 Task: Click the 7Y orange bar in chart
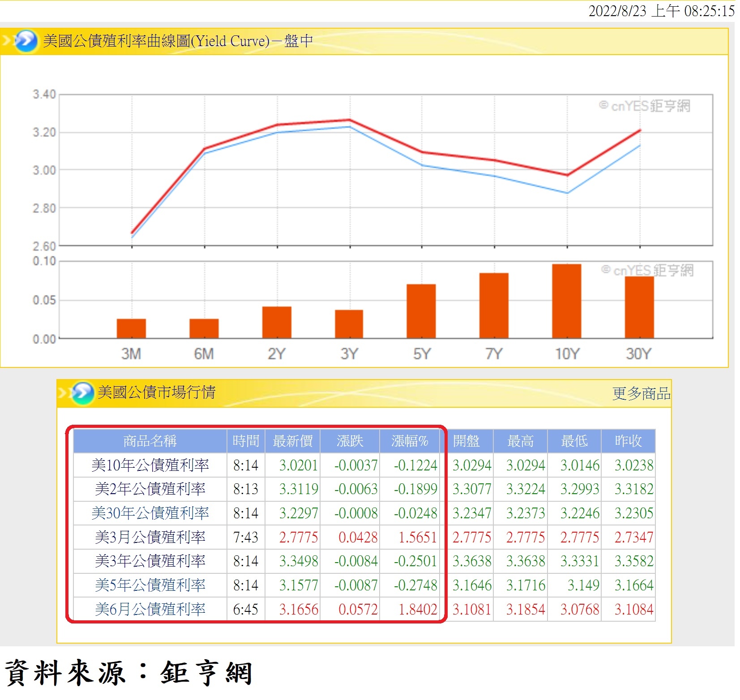(x=494, y=306)
